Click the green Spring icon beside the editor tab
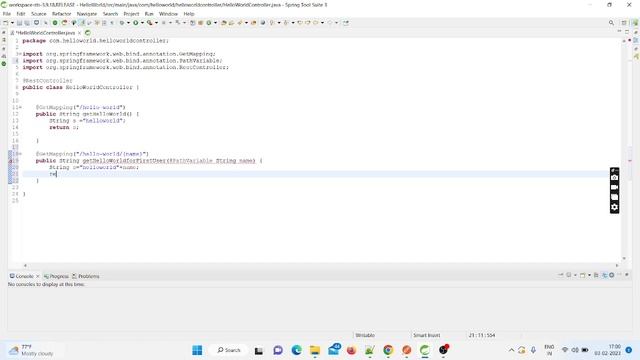Screen dimensions: 640x360 [x=88, y=33]
